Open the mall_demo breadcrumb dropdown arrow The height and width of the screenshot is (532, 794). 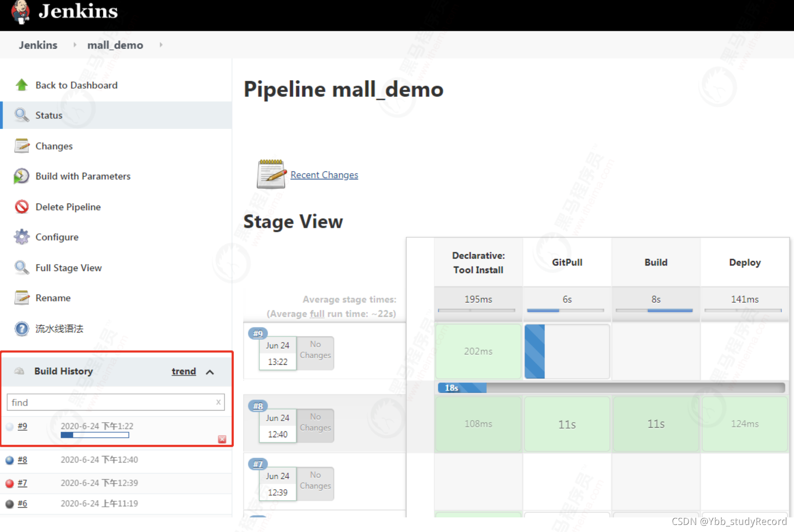pos(161,45)
